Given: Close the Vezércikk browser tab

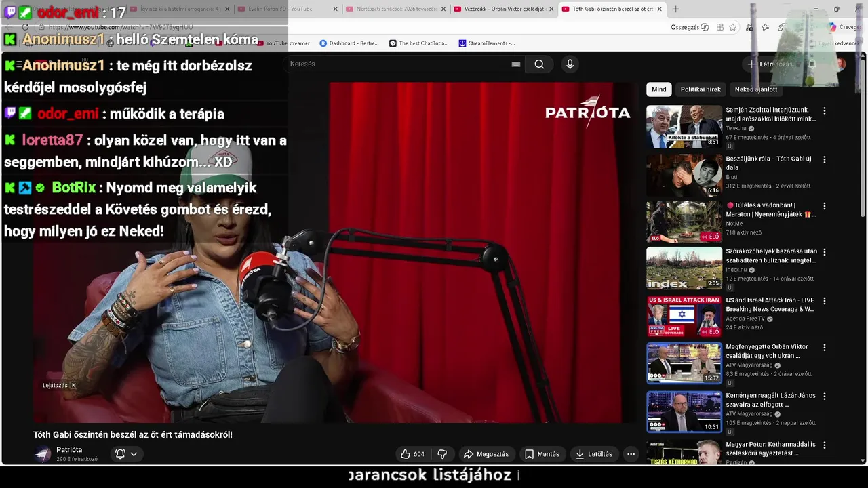Looking at the screenshot, I should (551, 9).
